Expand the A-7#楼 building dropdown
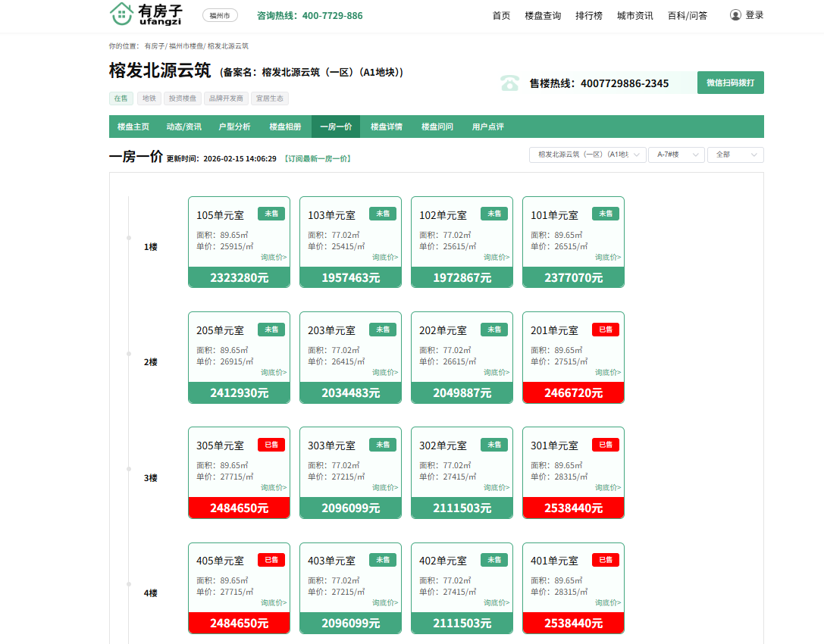The height and width of the screenshot is (644, 824). 676,155
